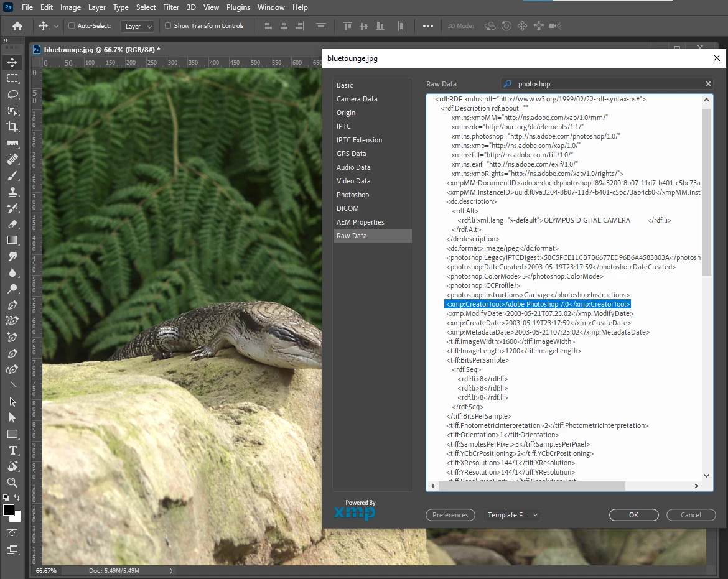The width and height of the screenshot is (728, 579).
Task: Select the Delete Anchor Point pen tool
Action: [12, 353]
